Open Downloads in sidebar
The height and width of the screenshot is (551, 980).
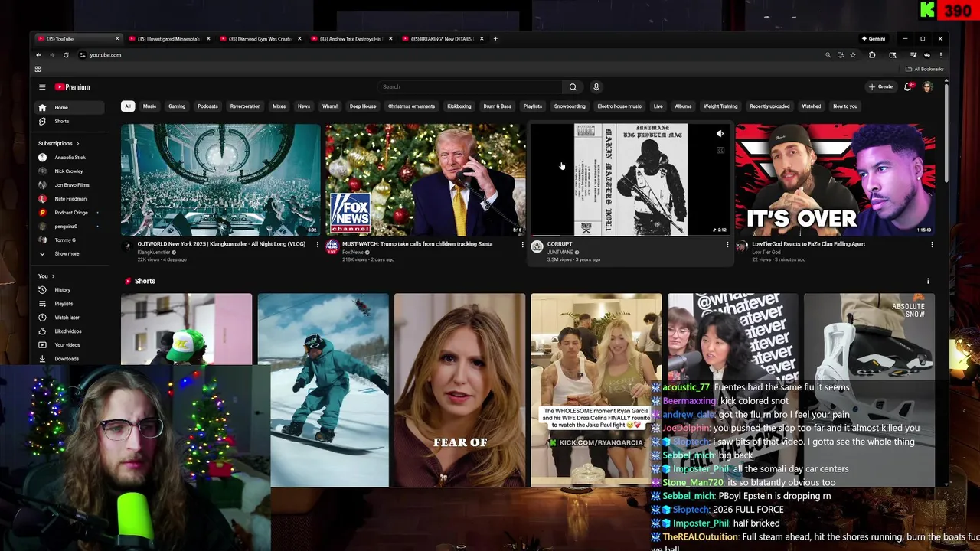coord(69,359)
